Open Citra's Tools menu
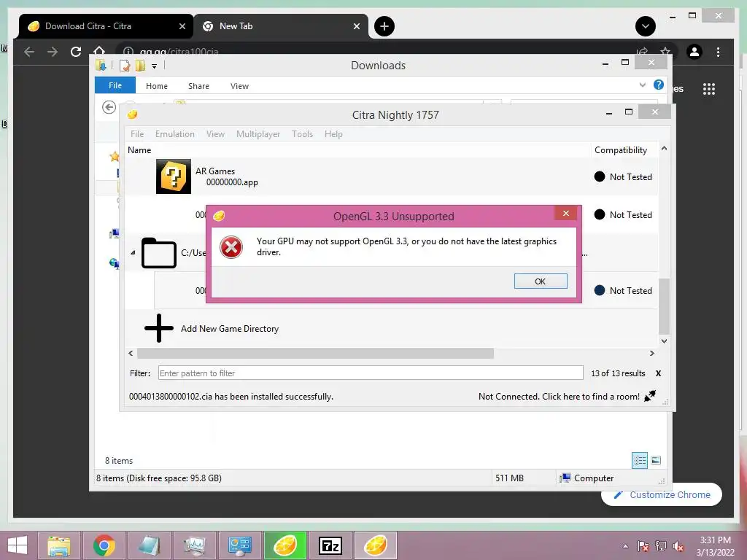This screenshot has width=747, height=560. click(x=302, y=134)
